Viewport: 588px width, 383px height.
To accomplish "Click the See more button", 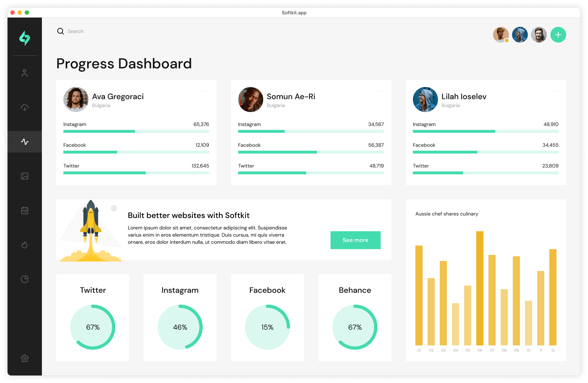I will click(355, 240).
